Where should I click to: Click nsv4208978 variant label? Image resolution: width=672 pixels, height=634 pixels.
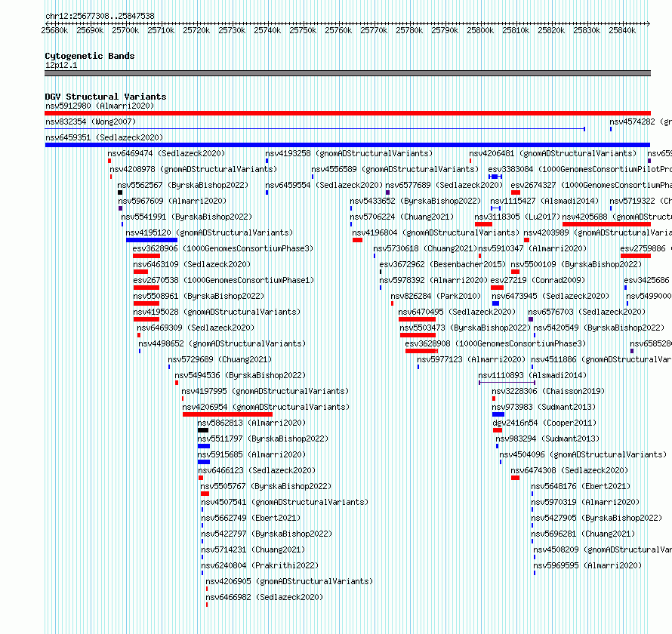pos(193,169)
